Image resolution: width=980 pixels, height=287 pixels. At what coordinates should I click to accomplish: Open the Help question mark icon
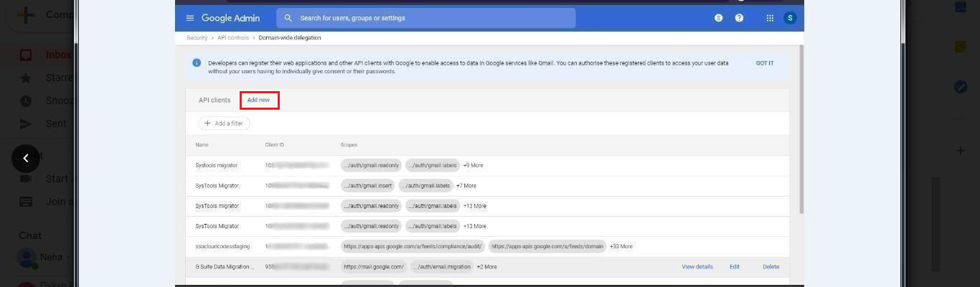click(739, 18)
